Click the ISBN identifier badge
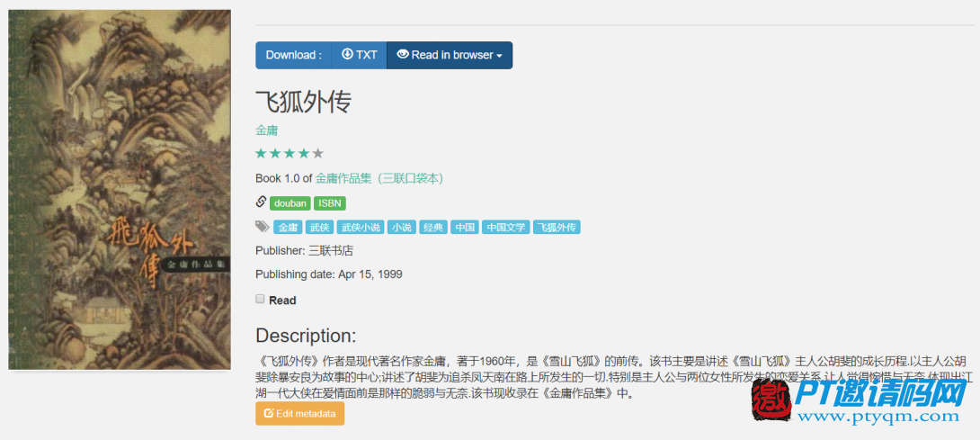Screen dimensions: 980x440 coord(329,203)
